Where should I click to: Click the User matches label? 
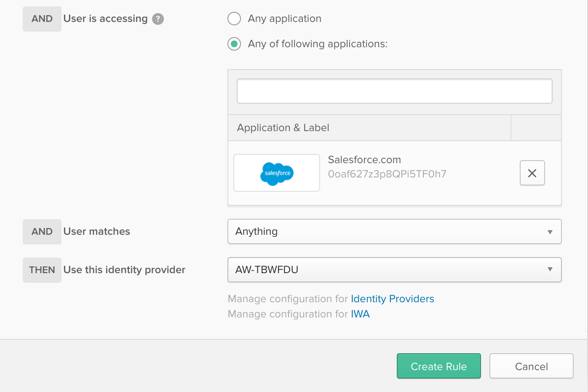coord(97,231)
